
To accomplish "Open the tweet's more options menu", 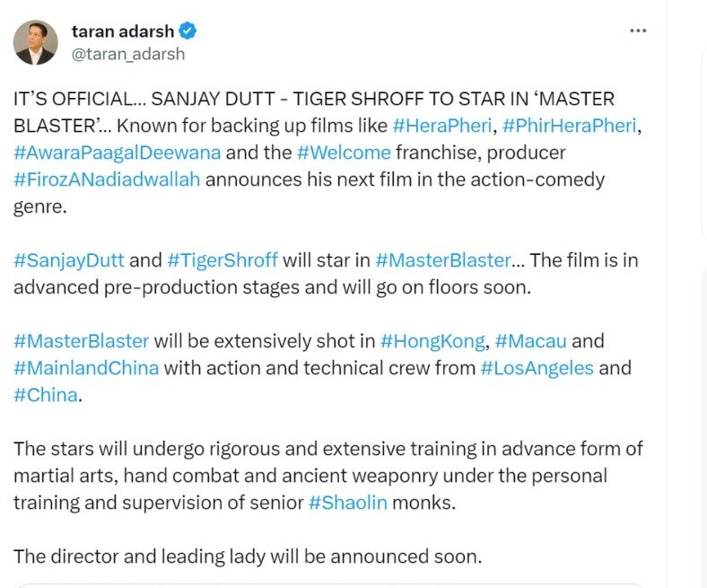I will click(638, 31).
